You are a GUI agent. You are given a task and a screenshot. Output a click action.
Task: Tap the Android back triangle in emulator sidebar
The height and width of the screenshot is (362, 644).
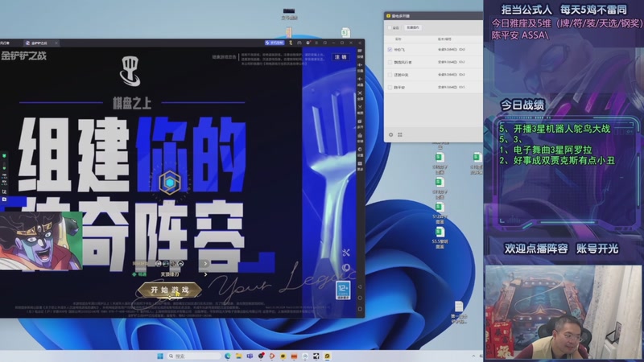click(360, 287)
